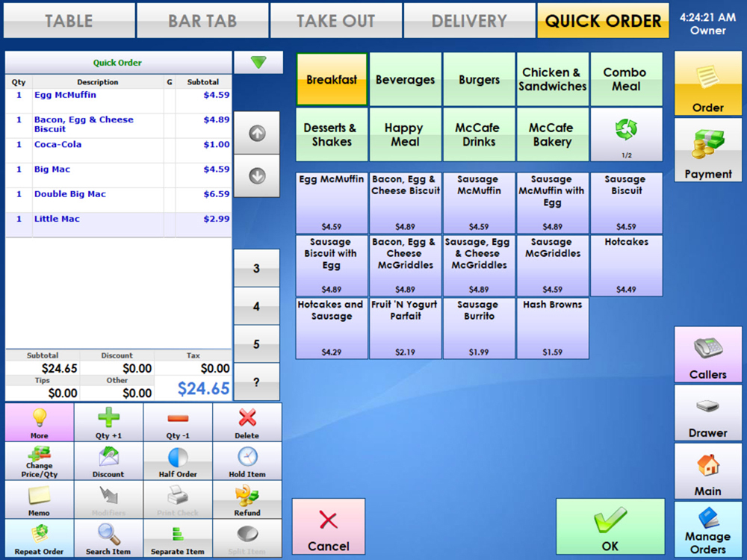Select quantity 4 button
Viewport: 747px width, 560px height.
pyautogui.click(x=257, y=305)
